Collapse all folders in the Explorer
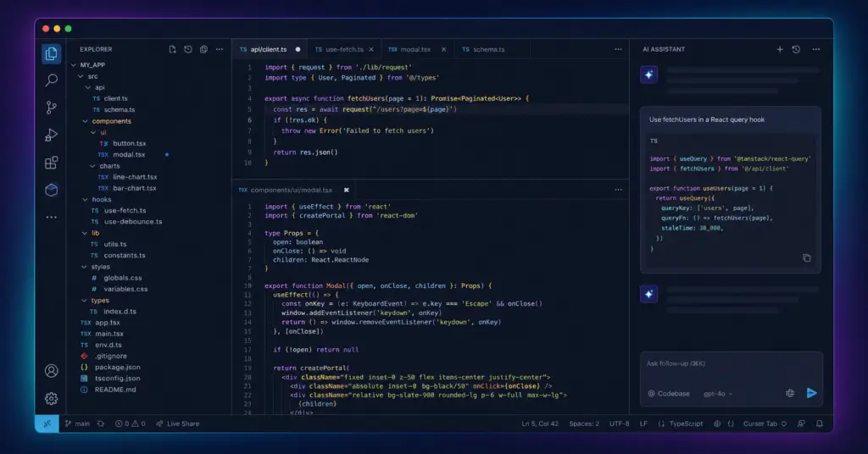 click(203, 49)
